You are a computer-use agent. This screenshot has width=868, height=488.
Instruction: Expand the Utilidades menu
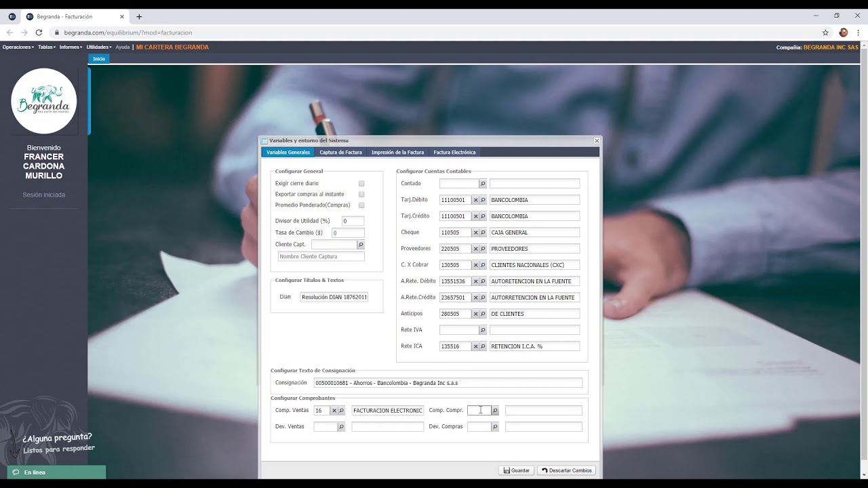pos(99,47)
